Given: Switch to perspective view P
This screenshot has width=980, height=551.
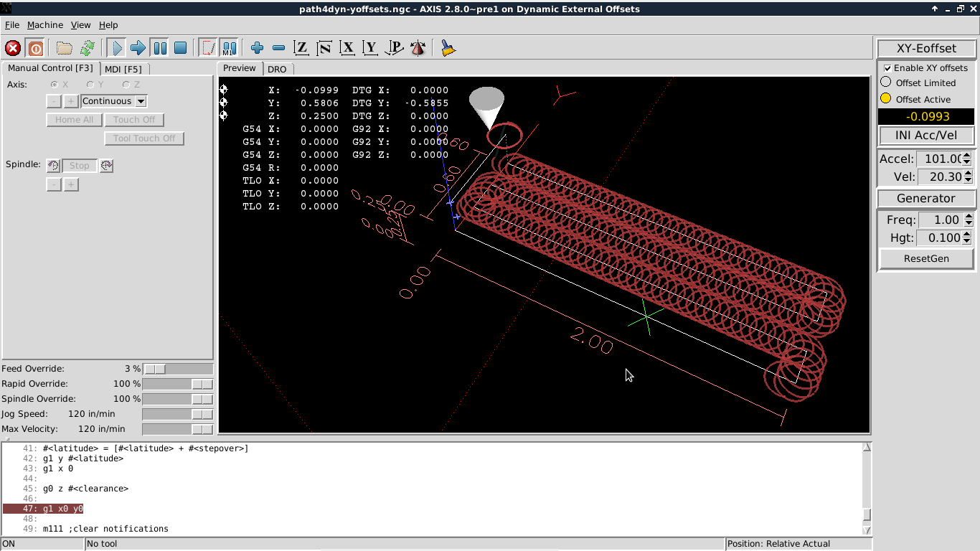Looking at the screenshot, I should (395, 48).
